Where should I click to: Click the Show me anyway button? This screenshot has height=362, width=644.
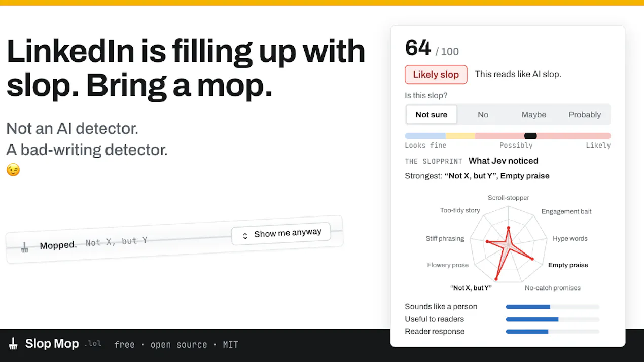pos(281,234)
